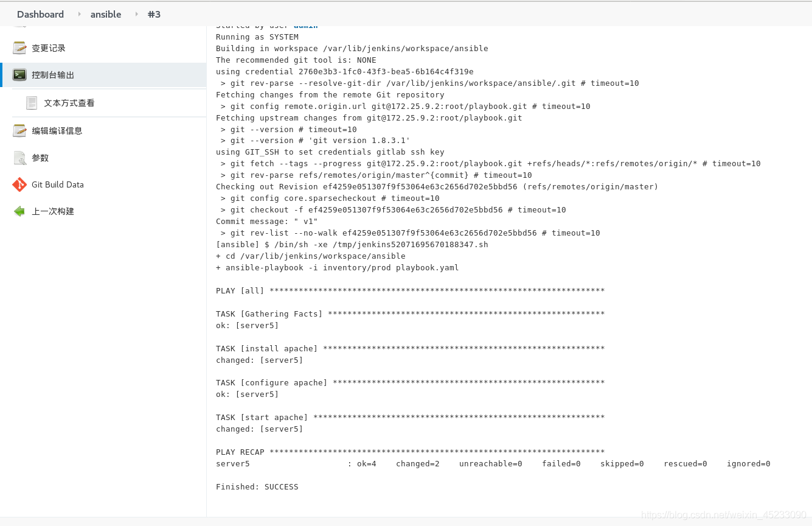Open the 参数 parameters link

[40, 158]
